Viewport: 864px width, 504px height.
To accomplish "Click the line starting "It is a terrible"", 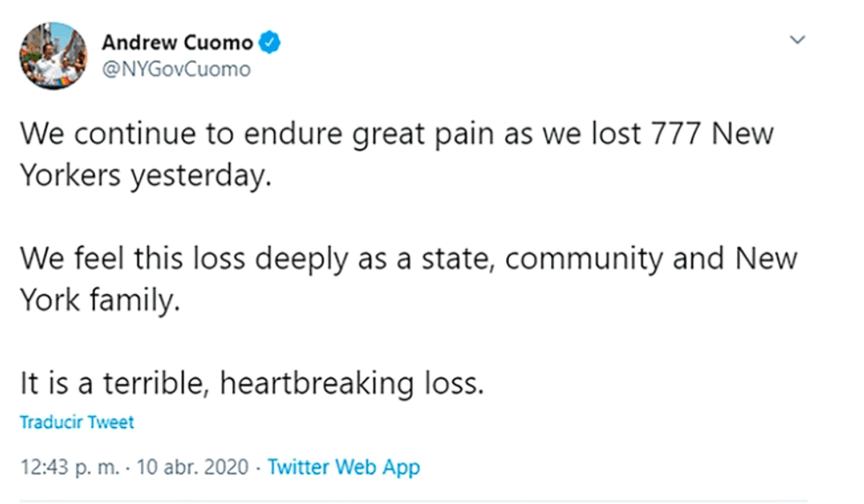I will [x=252, y=385].
